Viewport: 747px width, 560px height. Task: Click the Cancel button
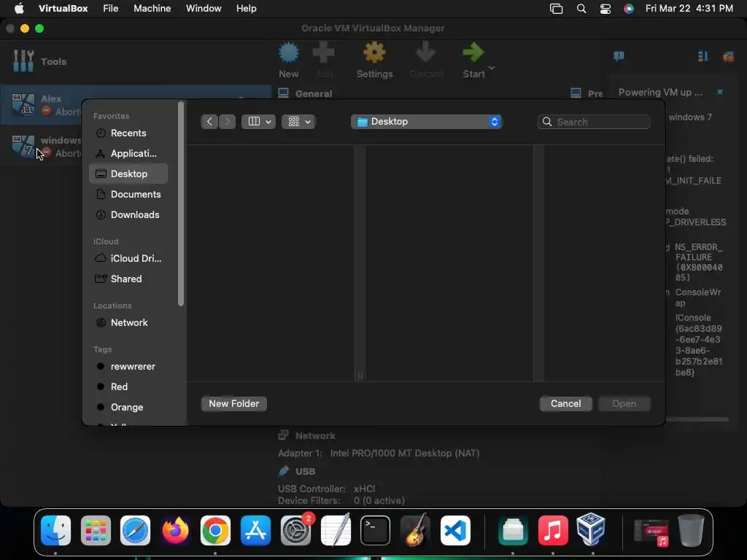[565, 403]
